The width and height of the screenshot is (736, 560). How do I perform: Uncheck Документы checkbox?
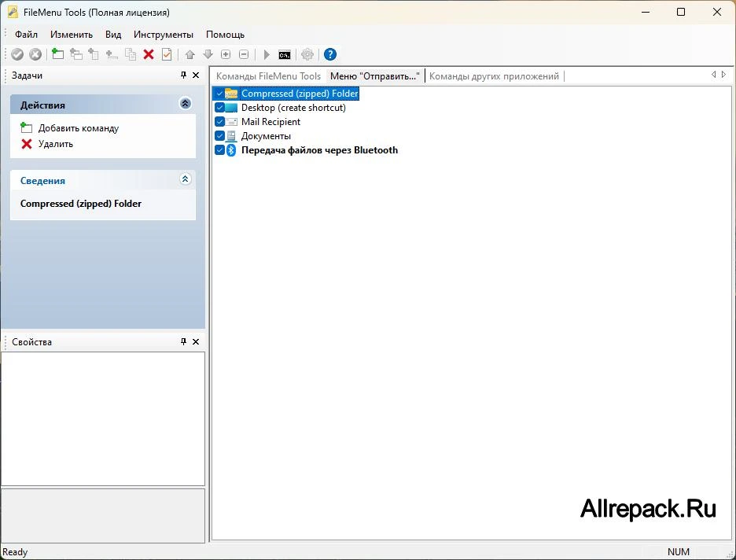click(x=219, y=136)
